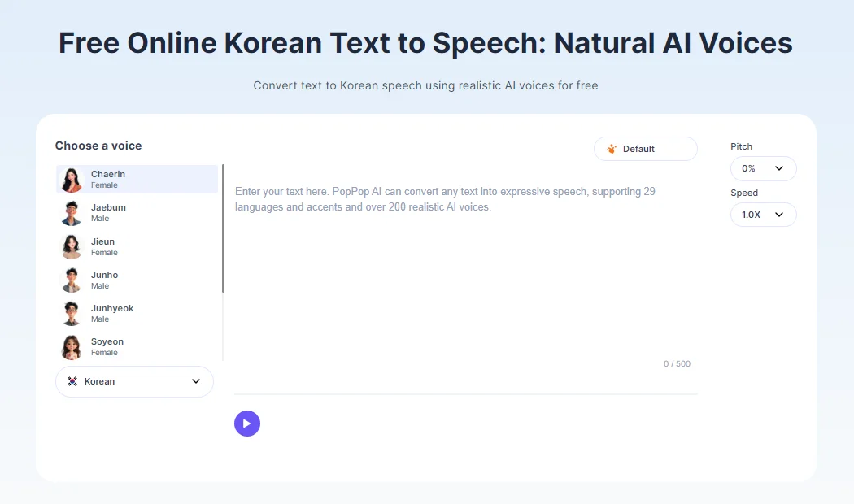Click Chaerin's avatar picture
The image size is (854, 504).
pos(72,180)
